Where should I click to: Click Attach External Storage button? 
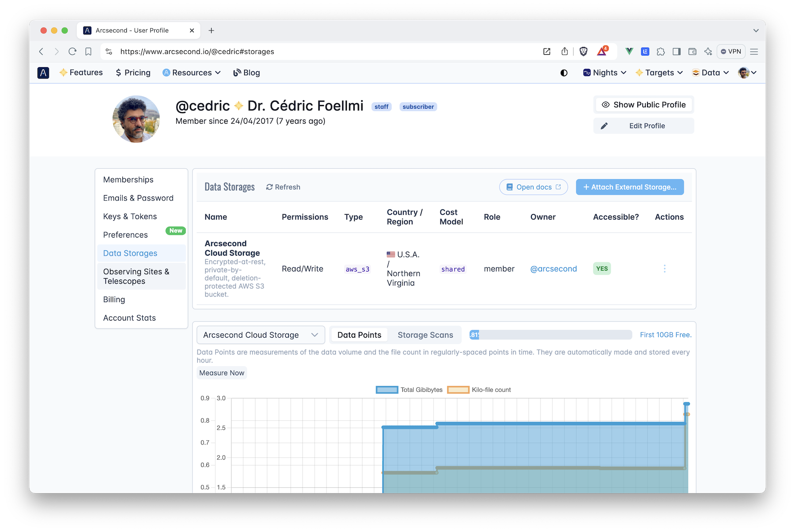[629, 187]
